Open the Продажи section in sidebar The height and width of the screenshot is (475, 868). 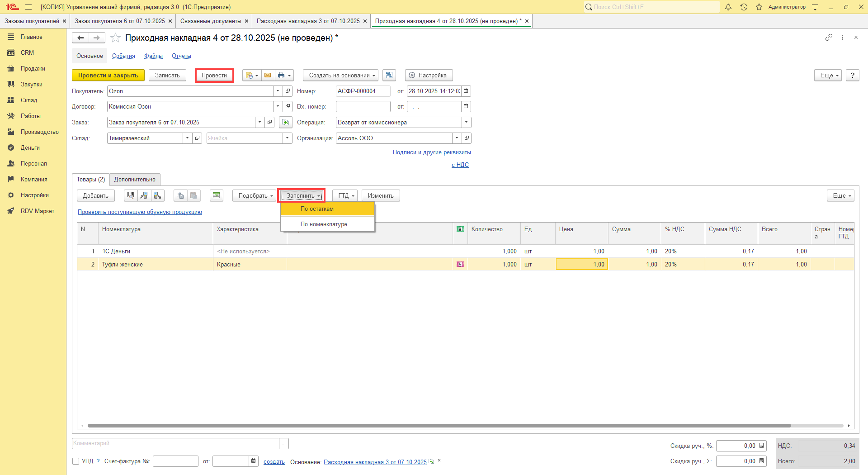click(33, 68)
